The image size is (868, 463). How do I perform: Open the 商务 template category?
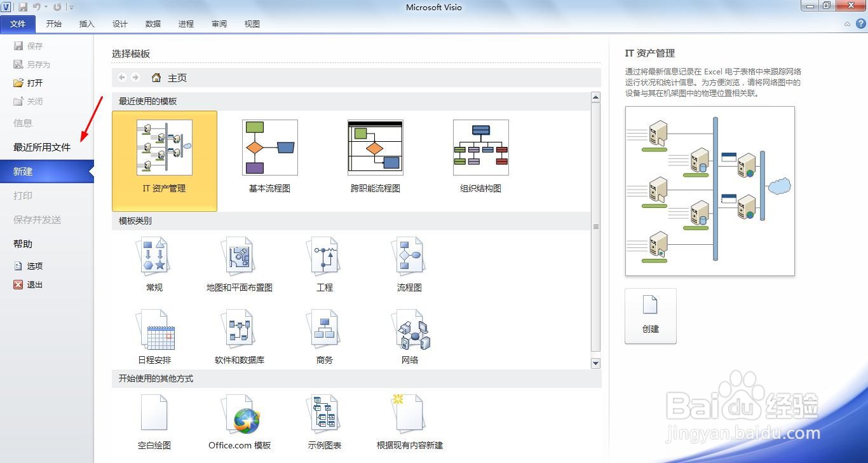325,337
